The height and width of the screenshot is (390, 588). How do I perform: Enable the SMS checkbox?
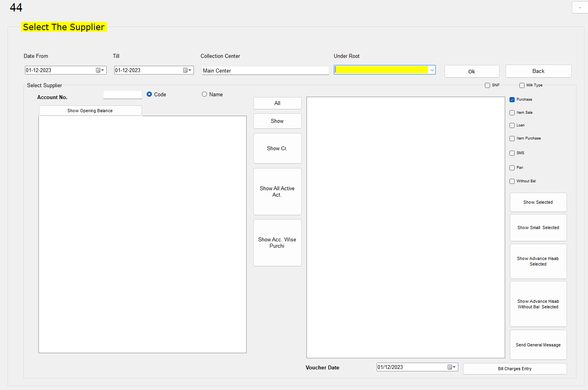pos(512,153)
